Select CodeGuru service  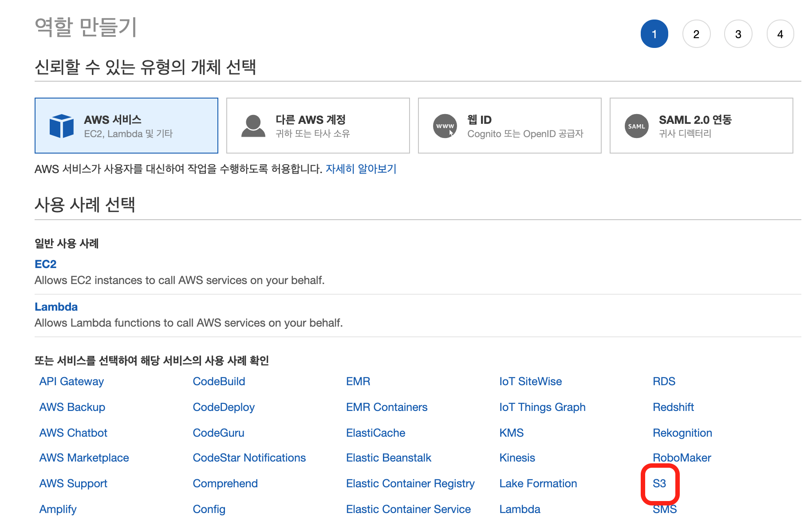point(219,433)
